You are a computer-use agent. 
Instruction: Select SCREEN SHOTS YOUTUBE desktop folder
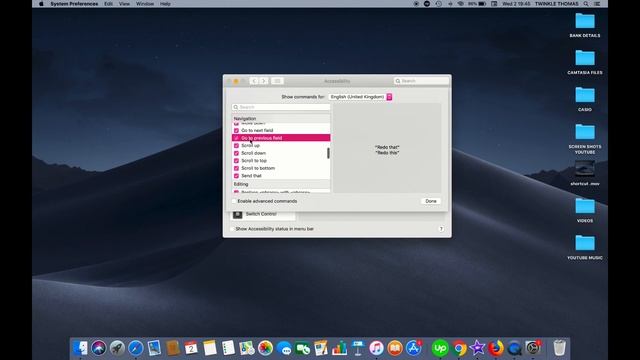point(585,138)
